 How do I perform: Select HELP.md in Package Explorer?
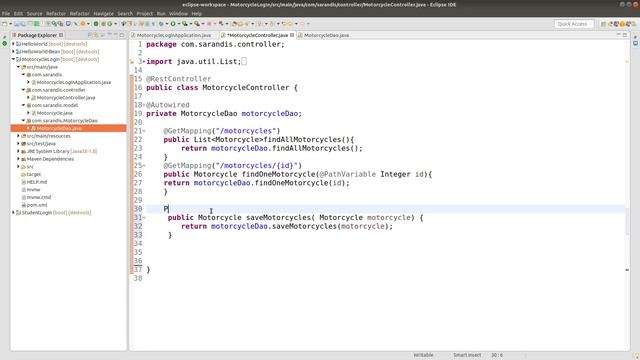(x=37, y=182)
